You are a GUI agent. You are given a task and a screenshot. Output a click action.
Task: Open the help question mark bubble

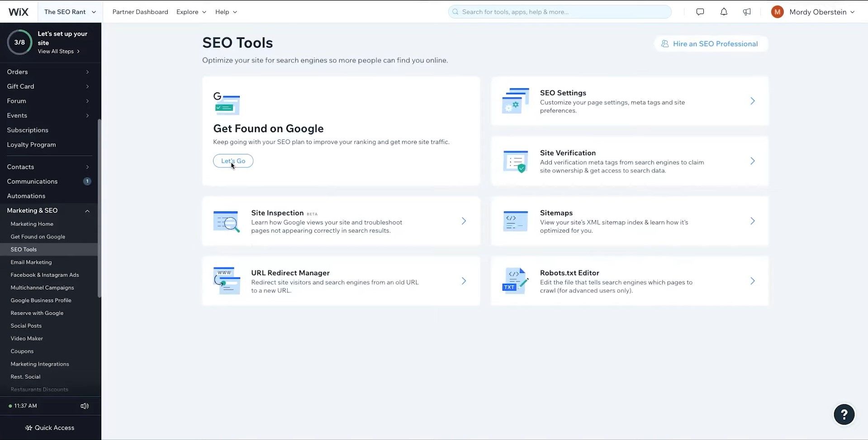[844, 414]
